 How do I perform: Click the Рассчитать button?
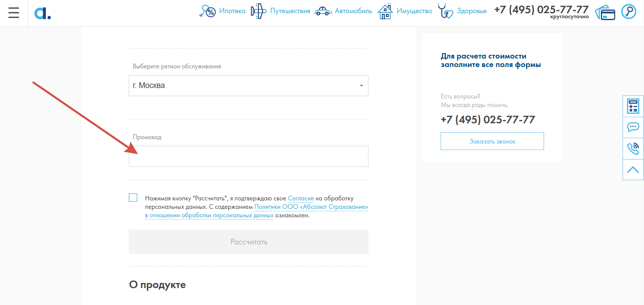tap(248, 242)
